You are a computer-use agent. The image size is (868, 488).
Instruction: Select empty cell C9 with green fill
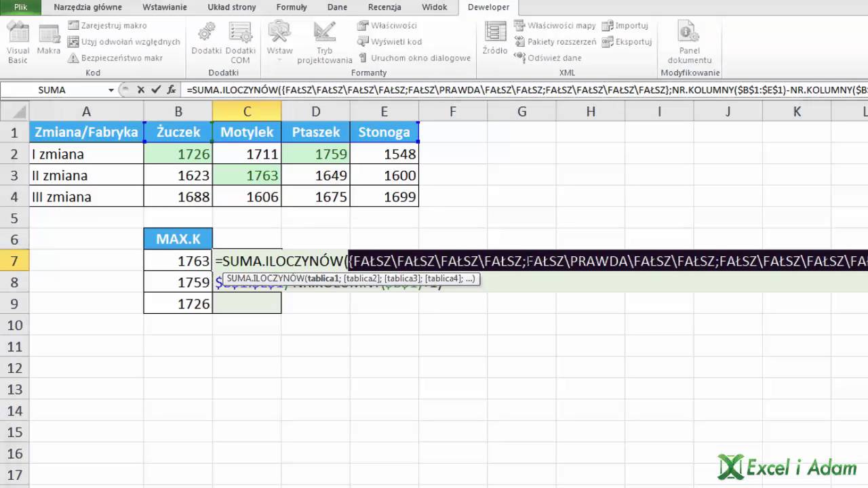click(x=247, y=304)
